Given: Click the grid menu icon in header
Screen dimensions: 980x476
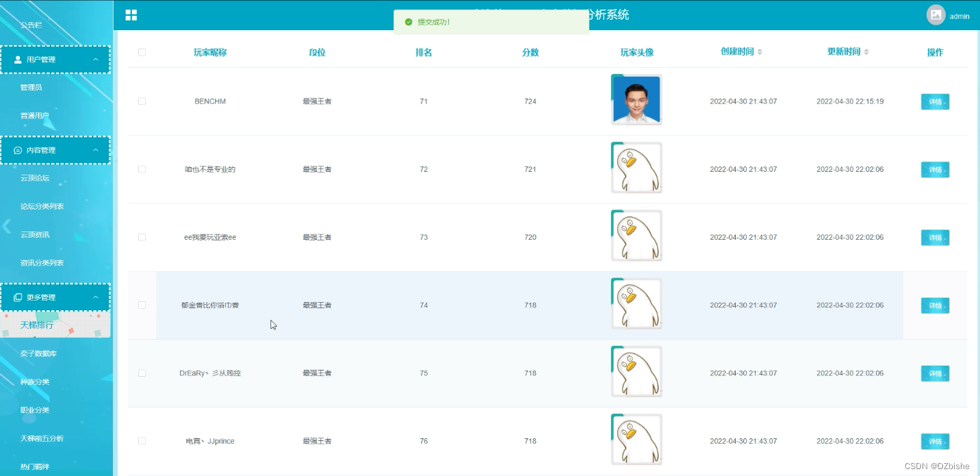Looking at the screenshot, I should point(131,15).
